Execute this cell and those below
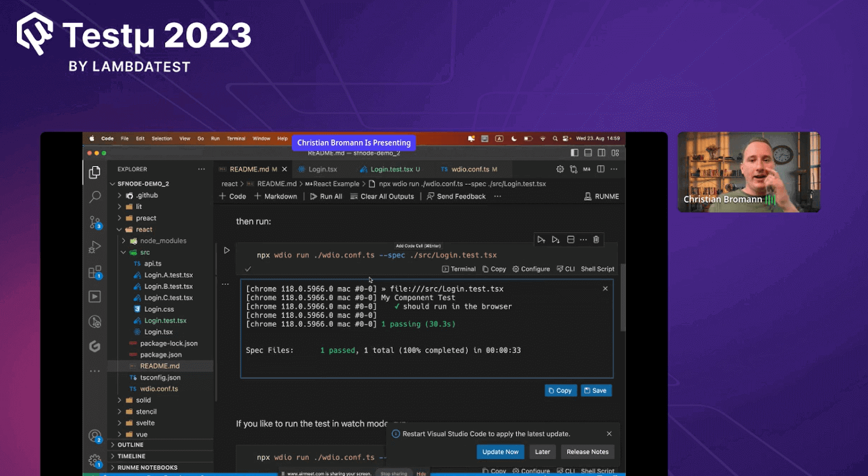The image size is (868, 476). point(556,240)
